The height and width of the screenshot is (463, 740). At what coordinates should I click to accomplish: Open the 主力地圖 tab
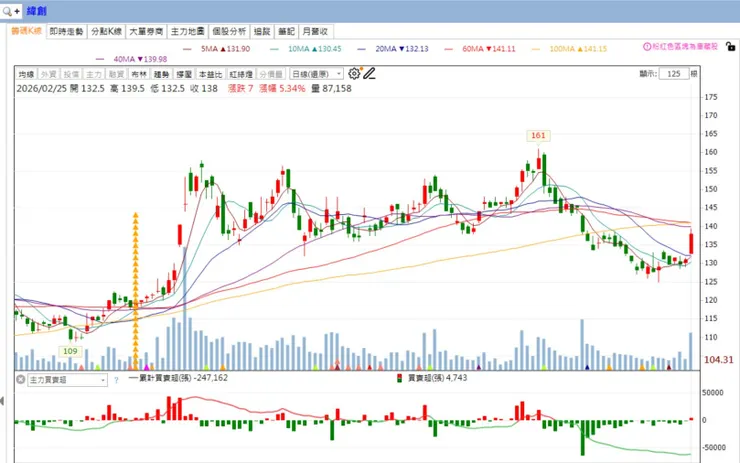[187, 32]
